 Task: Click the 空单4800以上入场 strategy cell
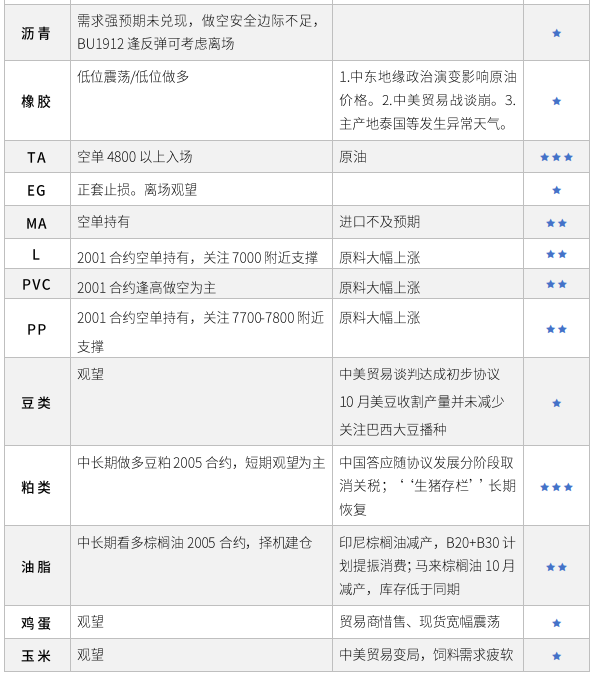(201, 157)
